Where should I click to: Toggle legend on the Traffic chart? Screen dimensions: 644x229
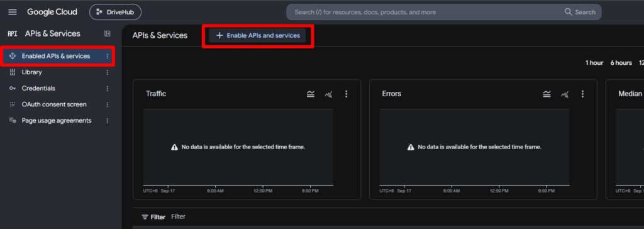click(311, 94)
